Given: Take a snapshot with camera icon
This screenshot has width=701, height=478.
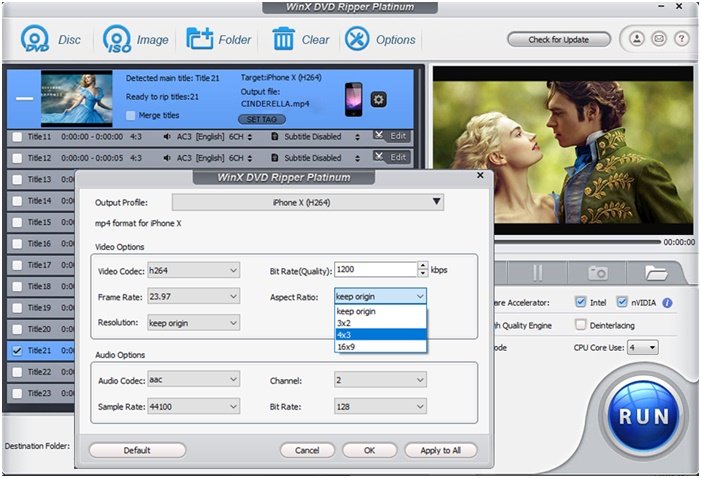Looking at the screenshot, I should (597, 272).
